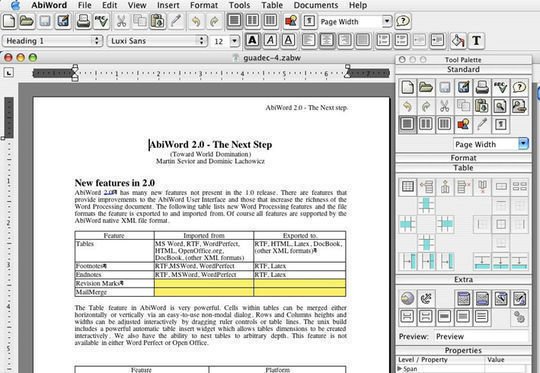This screenshot has height=373, width=540.
Task: Open the Table menu
Action: click(272, 5)
